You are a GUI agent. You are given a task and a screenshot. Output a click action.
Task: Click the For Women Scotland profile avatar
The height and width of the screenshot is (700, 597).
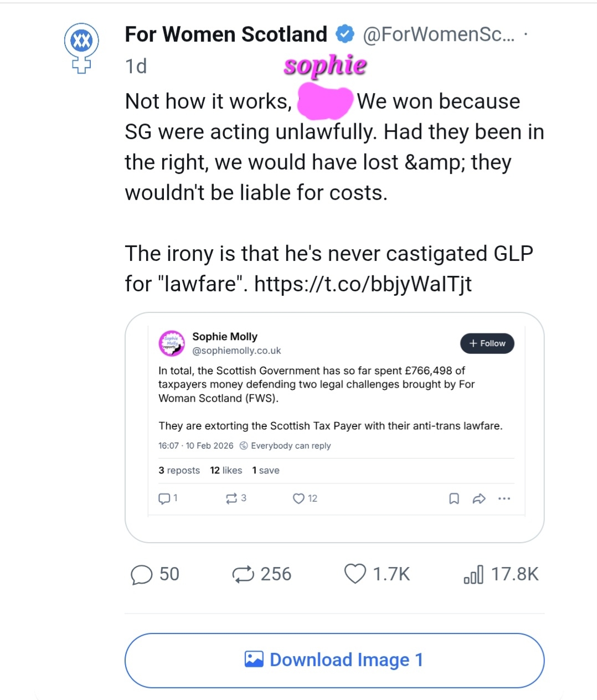pos(81,47)
